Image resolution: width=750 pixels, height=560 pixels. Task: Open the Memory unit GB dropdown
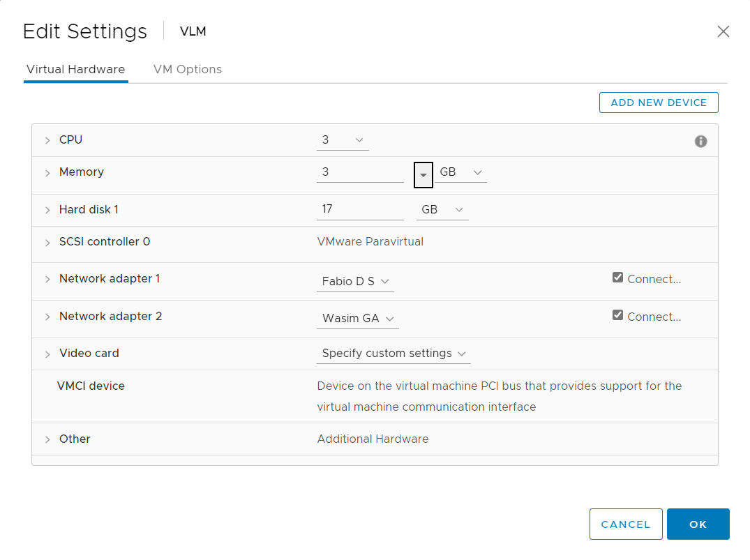460,172
